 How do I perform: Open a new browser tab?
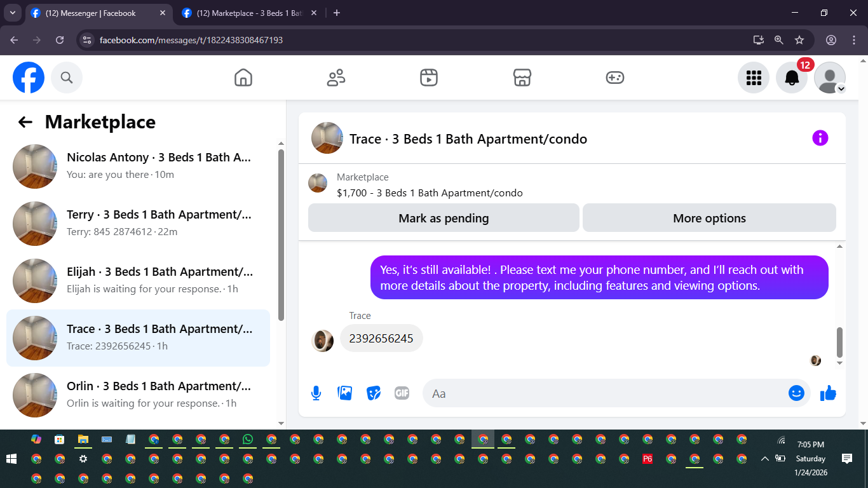337,13
